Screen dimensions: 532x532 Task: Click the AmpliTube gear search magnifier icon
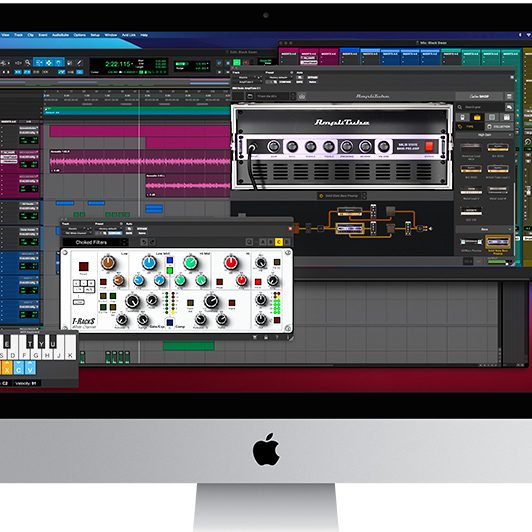click(x=460, y=107)
